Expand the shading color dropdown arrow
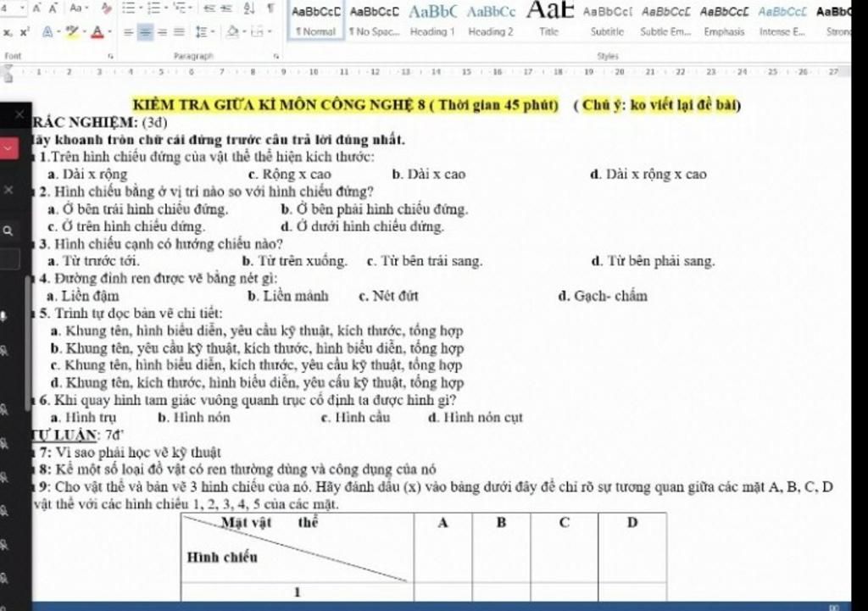This screenshot has height=611, width=868. click(x=244, y=32)
